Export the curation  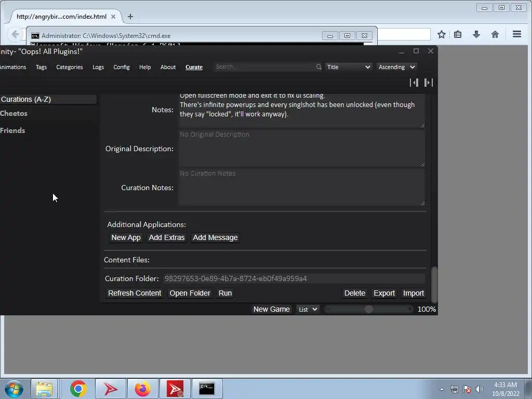[x=384, y=293]
